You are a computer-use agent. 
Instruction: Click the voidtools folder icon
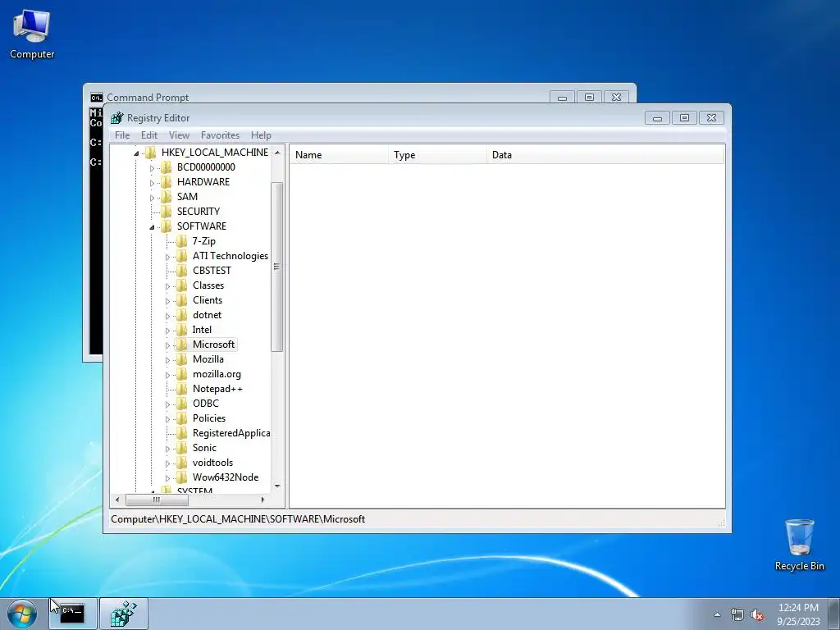tap(182, 463)
